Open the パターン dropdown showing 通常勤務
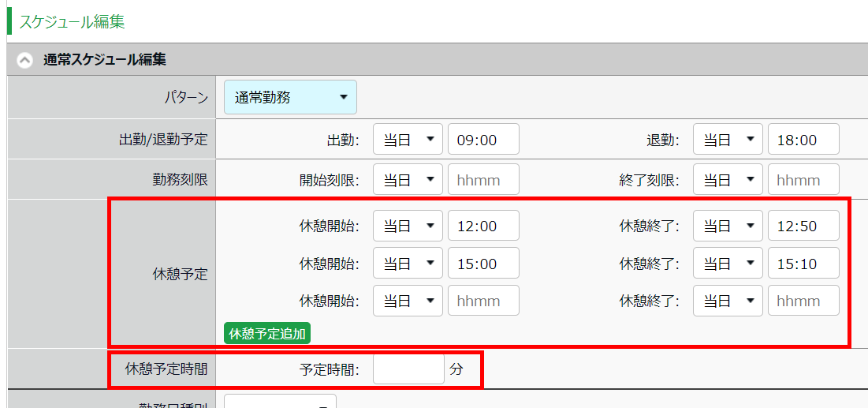Image resolution: width=868 pixels, height=408 pixels. 290,97
